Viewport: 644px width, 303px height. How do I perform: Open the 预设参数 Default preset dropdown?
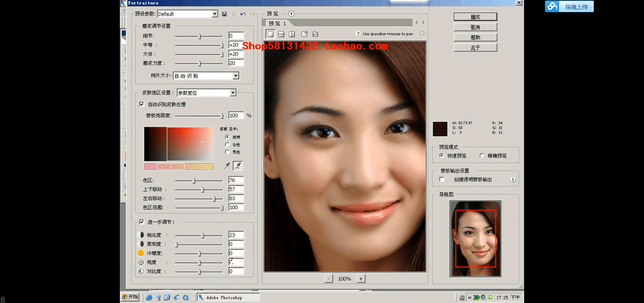(188, 14)
